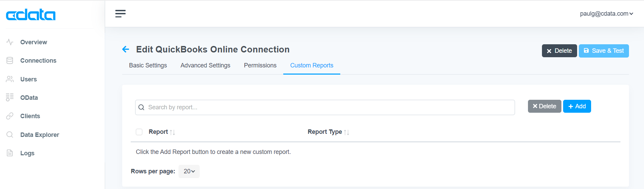
Task: Click the CData logo
Action: (x=31, y=15)
